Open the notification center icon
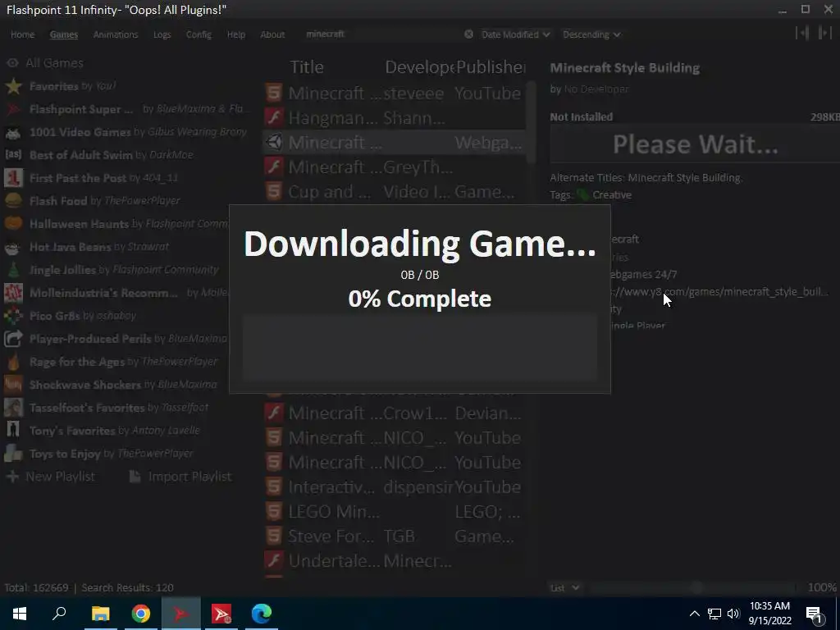The image size is (840, 630). pyautogui.click(x=815, y=614)
